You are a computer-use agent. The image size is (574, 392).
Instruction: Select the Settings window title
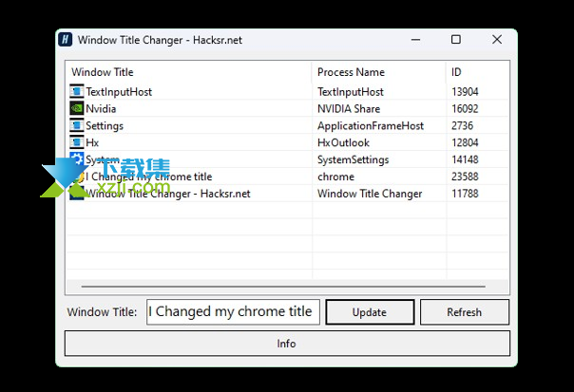[x=105, y=126]
